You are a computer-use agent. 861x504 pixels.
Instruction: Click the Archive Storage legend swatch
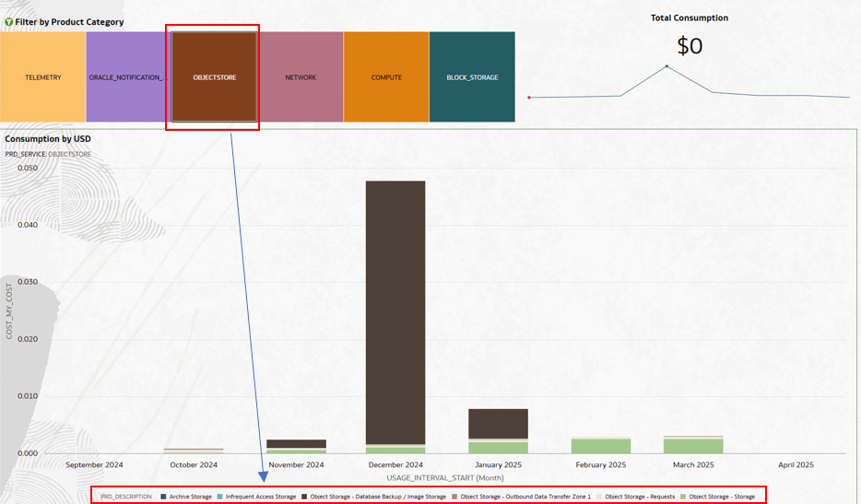point(163,497)
